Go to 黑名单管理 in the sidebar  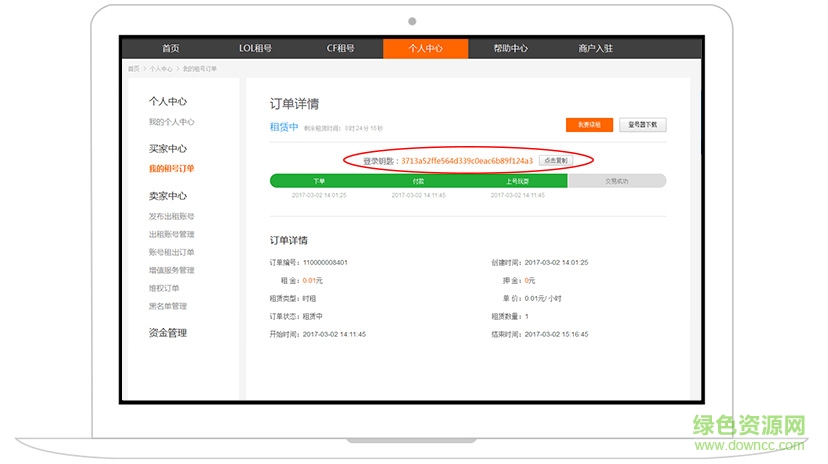pos(167,306)
